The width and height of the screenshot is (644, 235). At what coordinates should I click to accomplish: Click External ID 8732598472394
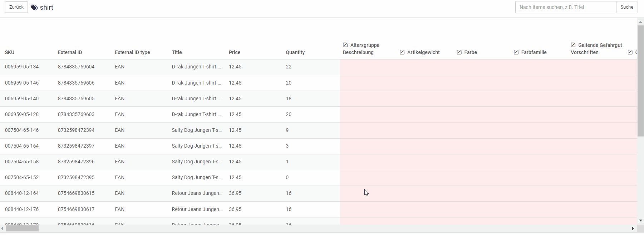pos(76,130)
